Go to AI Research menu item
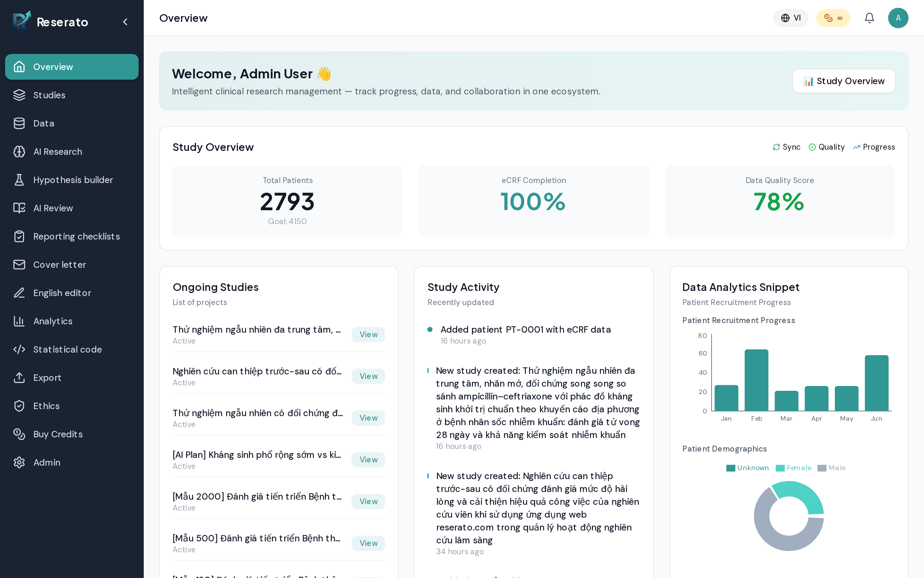The image size is (924, 578). (72, 152)
